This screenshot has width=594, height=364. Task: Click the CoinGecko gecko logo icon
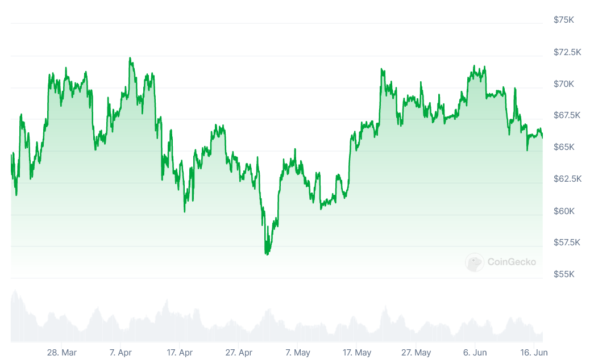475,262
